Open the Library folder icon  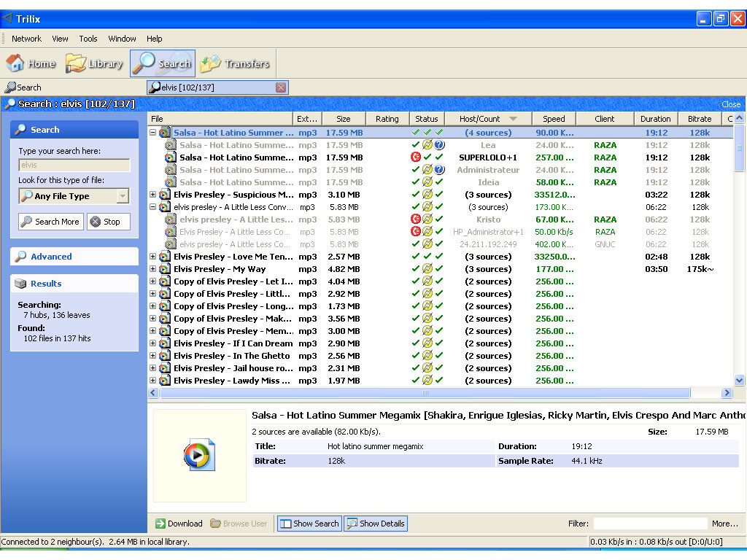pyautogui.click(x=75, y=63)
